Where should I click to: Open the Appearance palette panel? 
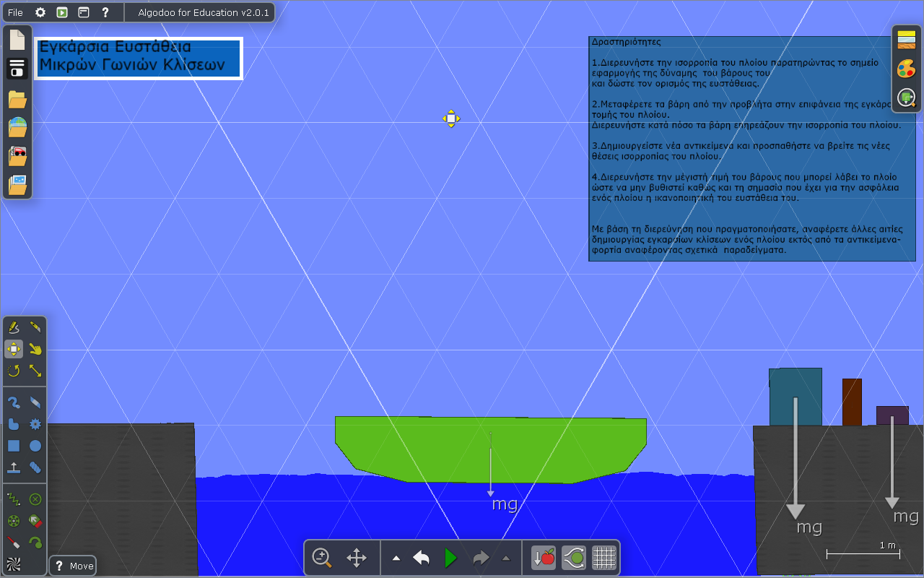click(907, 69)
